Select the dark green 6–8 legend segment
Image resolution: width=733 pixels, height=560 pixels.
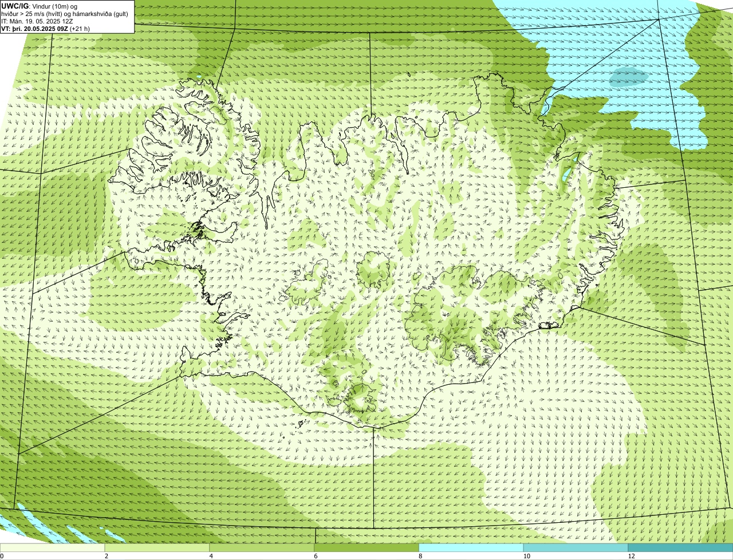(x=367, y=548)
